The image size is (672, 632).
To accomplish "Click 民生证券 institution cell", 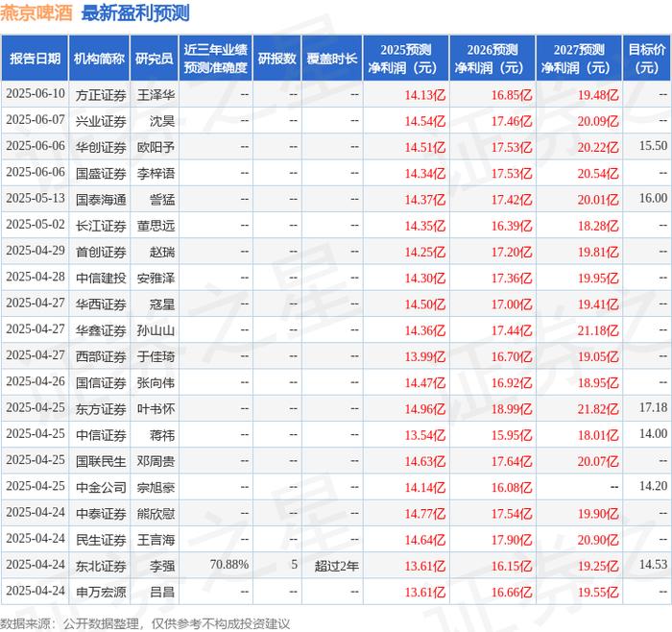I will coord(101,540).
